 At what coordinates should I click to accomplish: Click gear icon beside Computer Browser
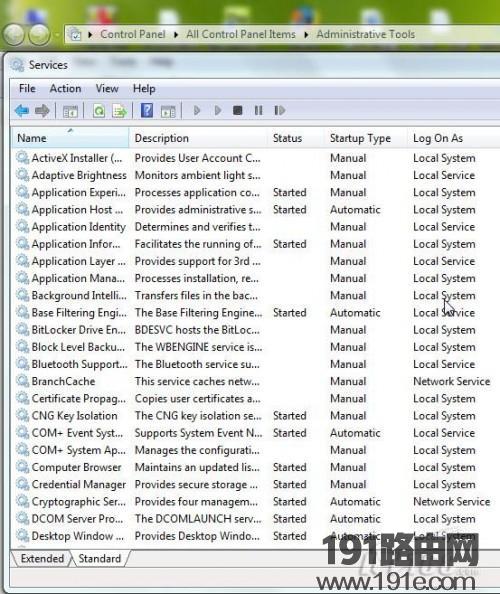(x=22, y=467)
